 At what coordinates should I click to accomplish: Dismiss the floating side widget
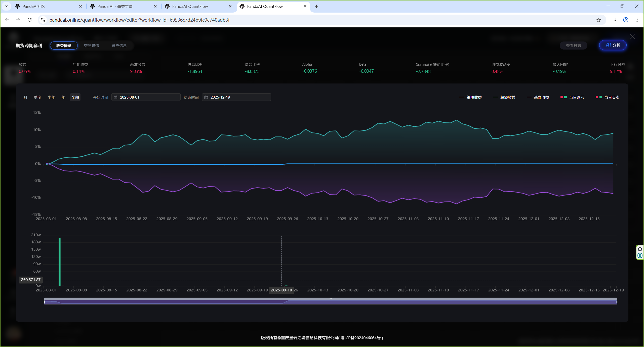click(x=640, y=249)
